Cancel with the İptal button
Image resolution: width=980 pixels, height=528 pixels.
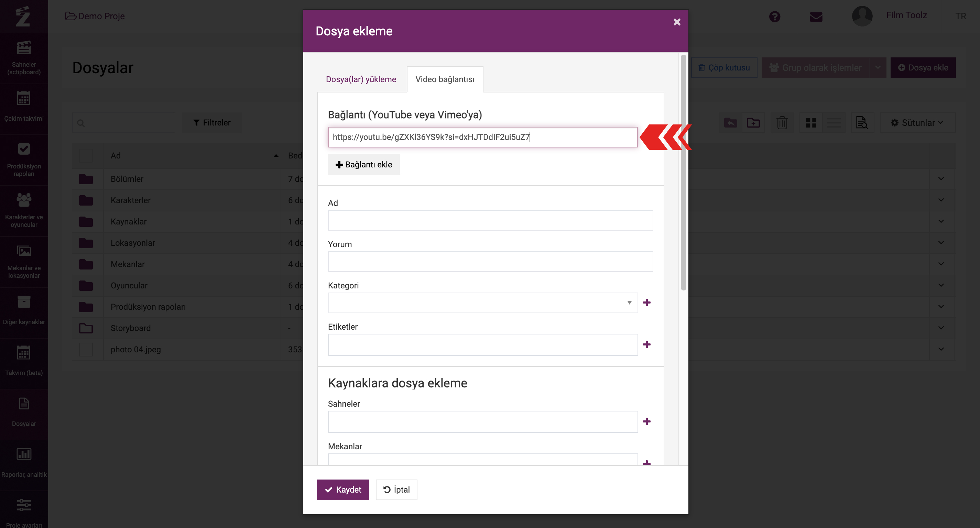pos(396,489)
